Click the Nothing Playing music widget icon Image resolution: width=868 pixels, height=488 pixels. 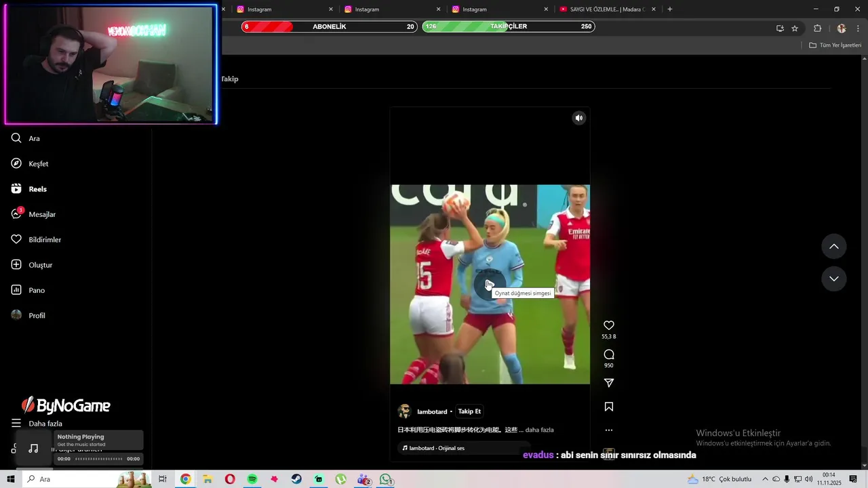33,449
